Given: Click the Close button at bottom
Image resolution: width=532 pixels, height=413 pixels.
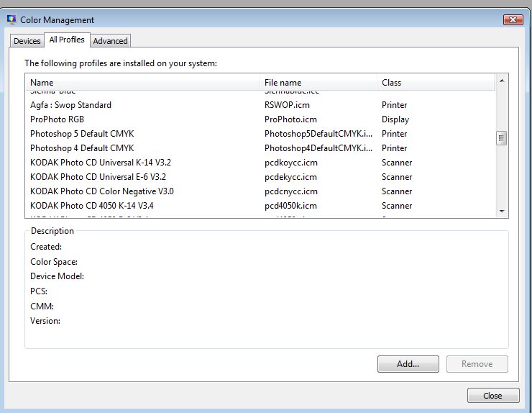Looking at the screenshot, I should pyautogui.click(x=493, y=396).
